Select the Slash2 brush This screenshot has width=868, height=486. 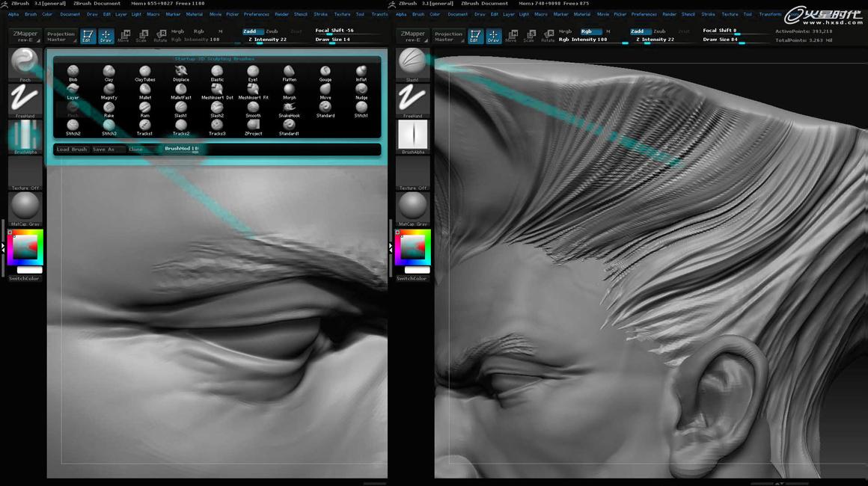coord(217,109)
